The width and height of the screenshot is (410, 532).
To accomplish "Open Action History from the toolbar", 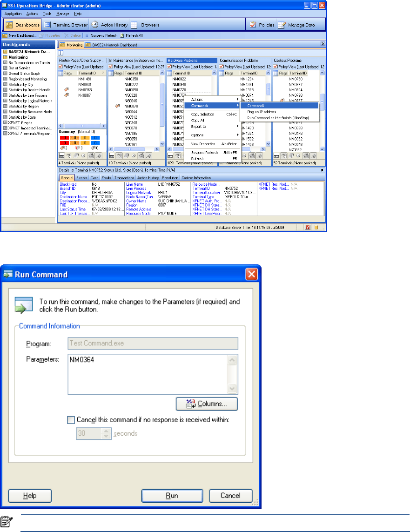I will click(x=108, y=25).
